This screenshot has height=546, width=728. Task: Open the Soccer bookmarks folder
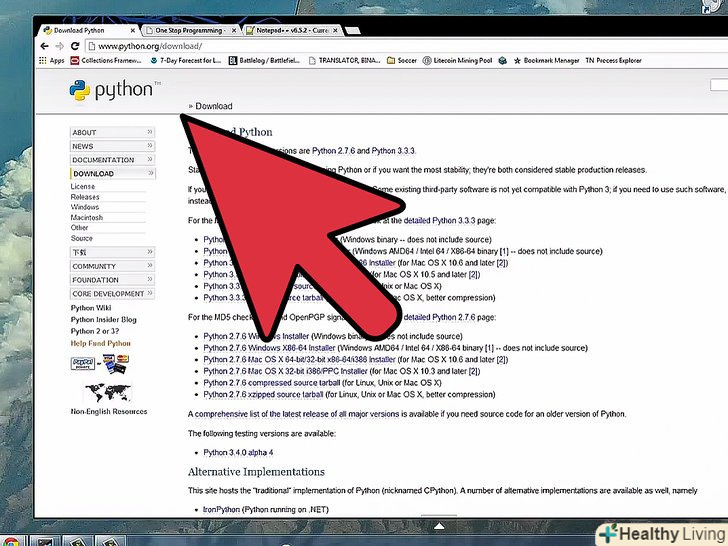402,60
